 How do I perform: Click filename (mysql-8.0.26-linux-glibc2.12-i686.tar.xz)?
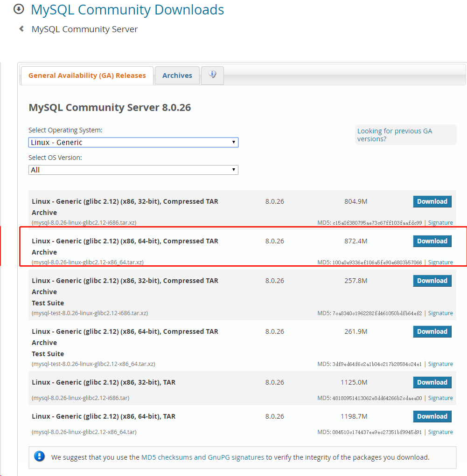[x=84, y=222]
